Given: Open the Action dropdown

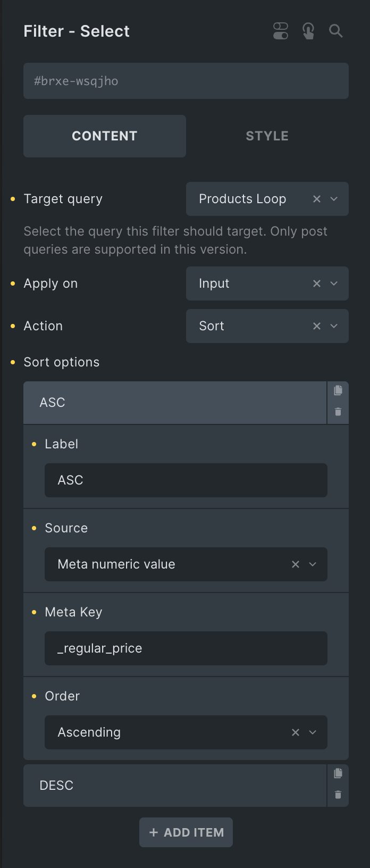Looking at the screenshot, I should [334, 326].
